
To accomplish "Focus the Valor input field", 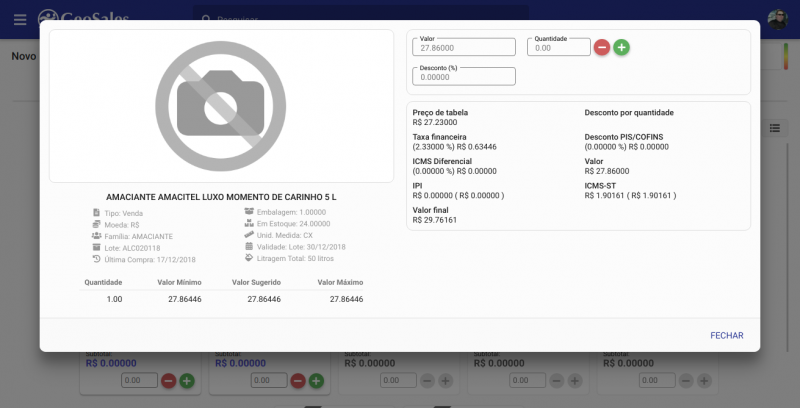I will 464,47.
